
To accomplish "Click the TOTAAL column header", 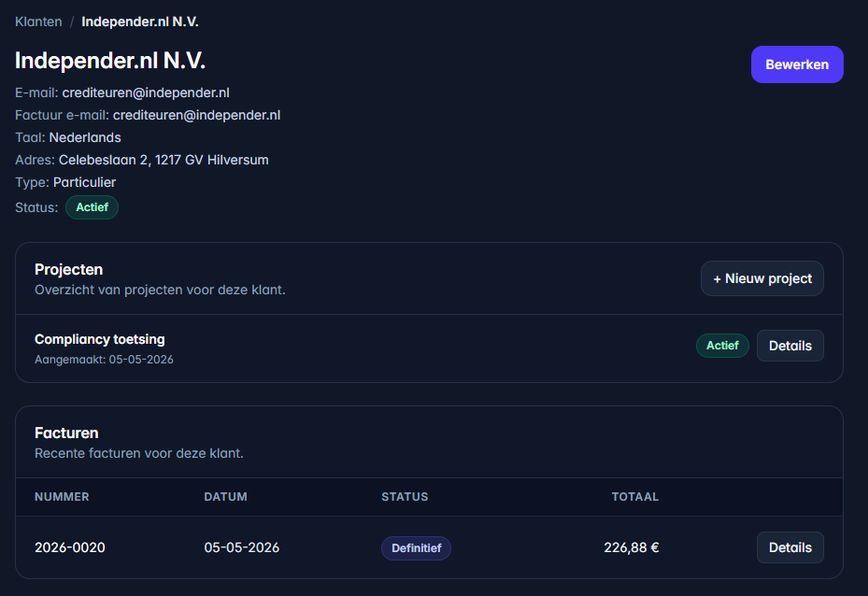I will tap(635, 497).
